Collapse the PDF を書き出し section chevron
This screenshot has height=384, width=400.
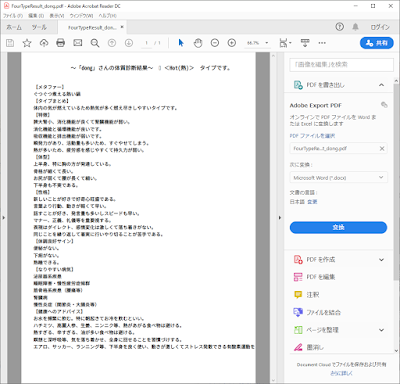tap(381, 85)
